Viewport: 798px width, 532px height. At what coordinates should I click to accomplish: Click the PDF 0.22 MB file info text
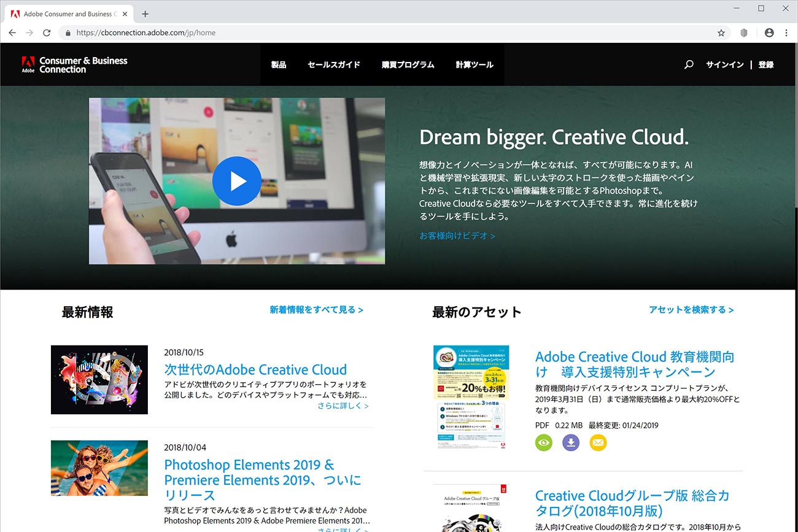pos(559,425)
